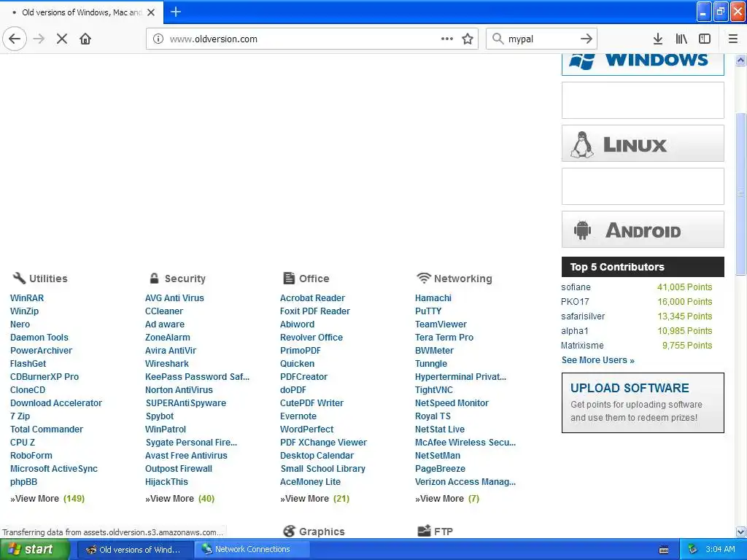Open the Windows Start menu

[35, 549]
